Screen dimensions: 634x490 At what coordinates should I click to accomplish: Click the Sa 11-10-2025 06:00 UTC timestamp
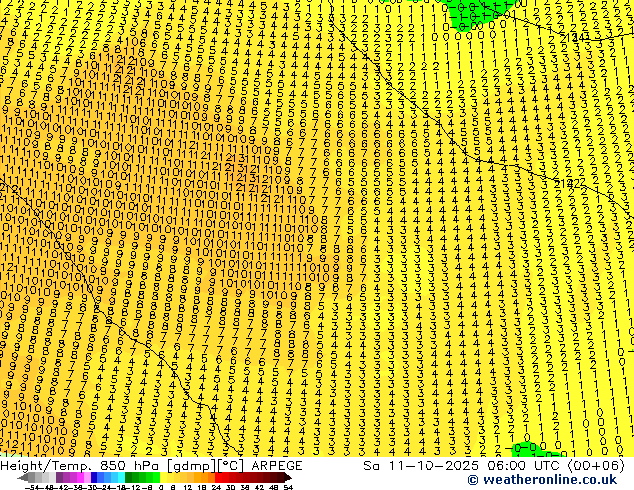tap(463, 466)
